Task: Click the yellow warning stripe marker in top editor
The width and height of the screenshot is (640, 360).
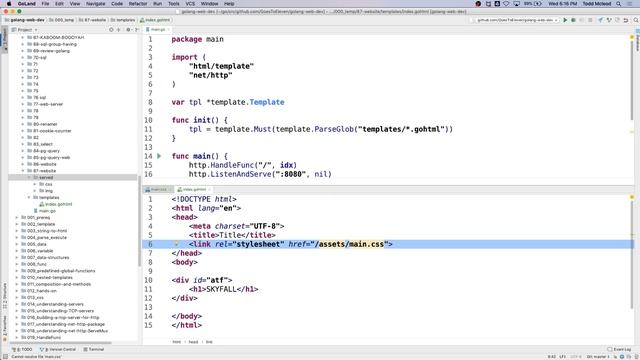Action: [632, 132]
